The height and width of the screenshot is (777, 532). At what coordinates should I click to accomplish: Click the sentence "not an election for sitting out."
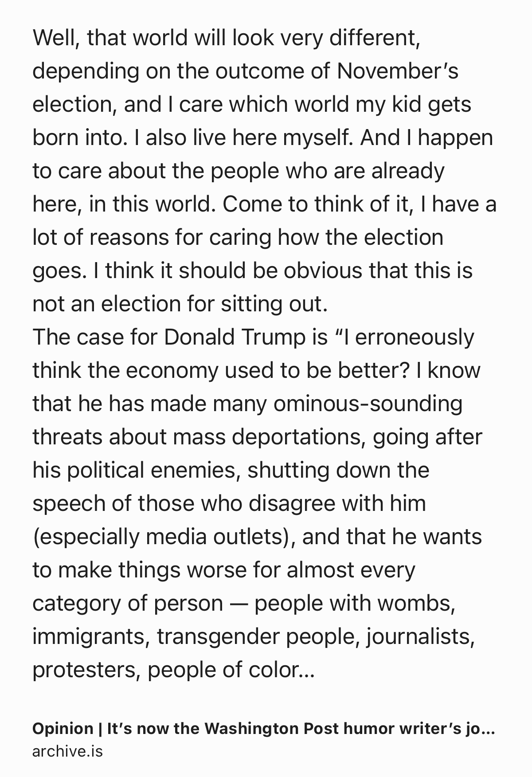180,304
